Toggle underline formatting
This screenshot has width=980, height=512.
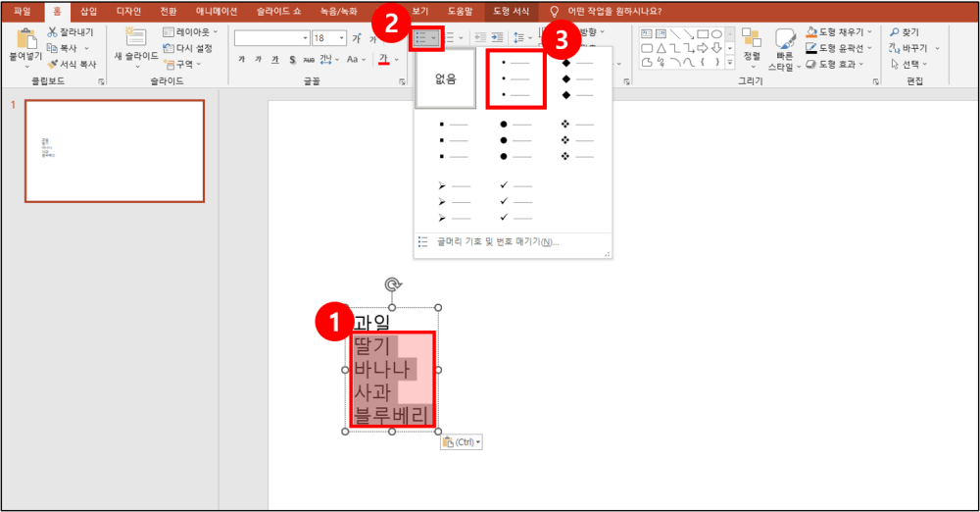pyautogui.click(x=275, y=60)
